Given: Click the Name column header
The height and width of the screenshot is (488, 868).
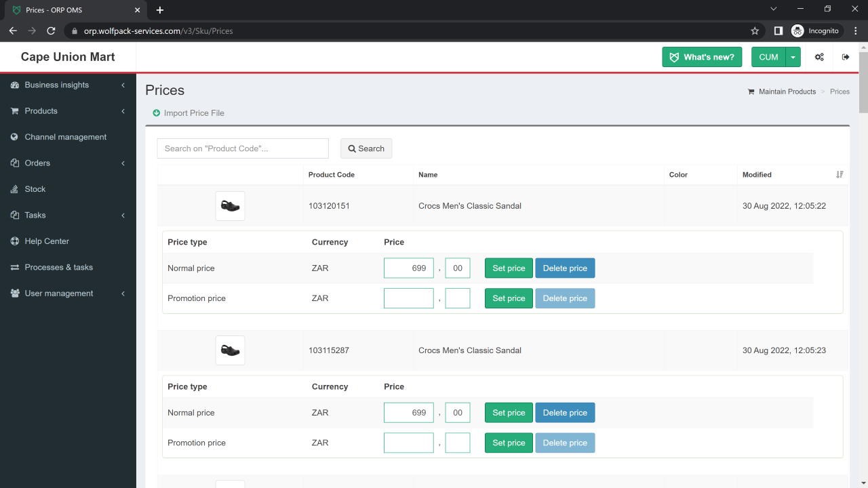Looking at the screenshot, I should point(428,175).
